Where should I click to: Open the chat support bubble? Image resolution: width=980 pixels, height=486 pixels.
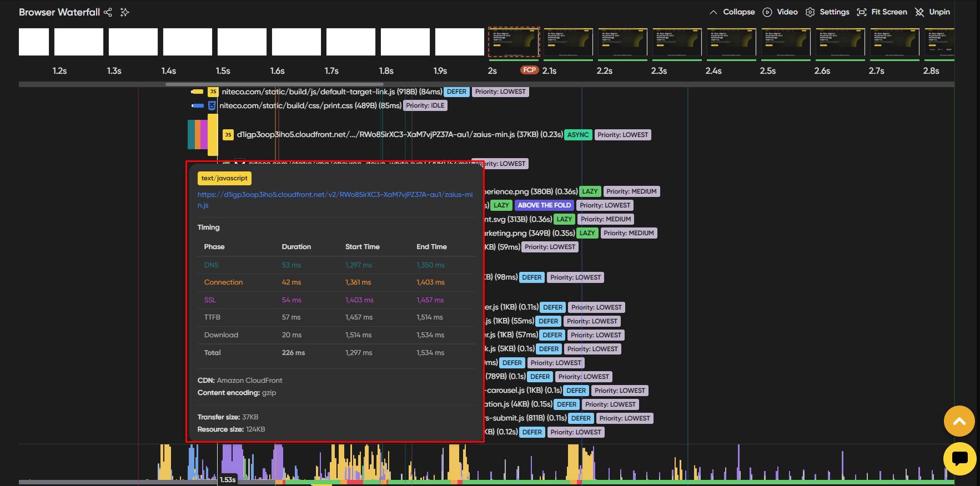point(959,458)
